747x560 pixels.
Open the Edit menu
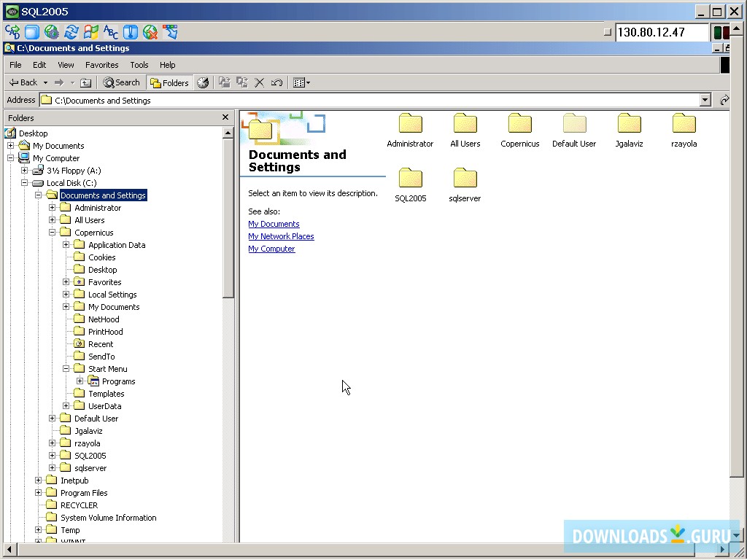tap(39, 65)
